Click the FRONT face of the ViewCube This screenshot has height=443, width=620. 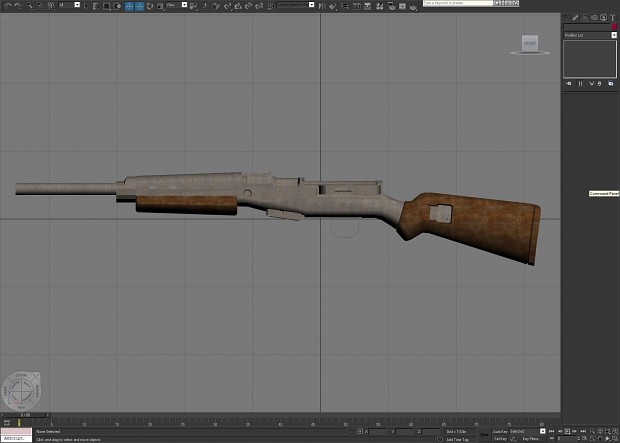[x=530, y=43]
